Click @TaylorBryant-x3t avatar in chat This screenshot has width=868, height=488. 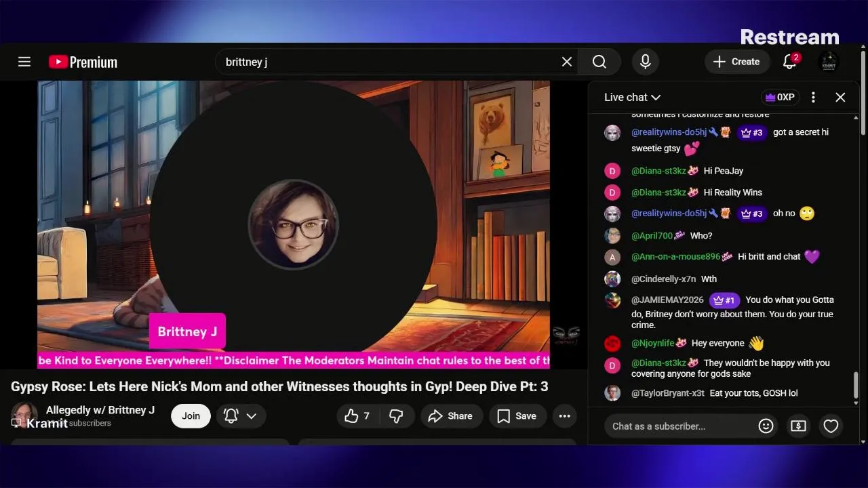tap(612, 393)
